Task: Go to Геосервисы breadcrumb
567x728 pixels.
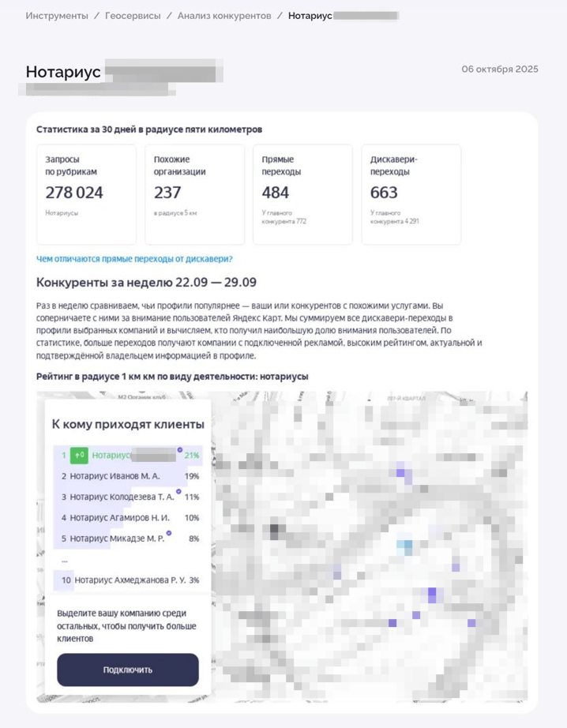Action: coord(133,16)
